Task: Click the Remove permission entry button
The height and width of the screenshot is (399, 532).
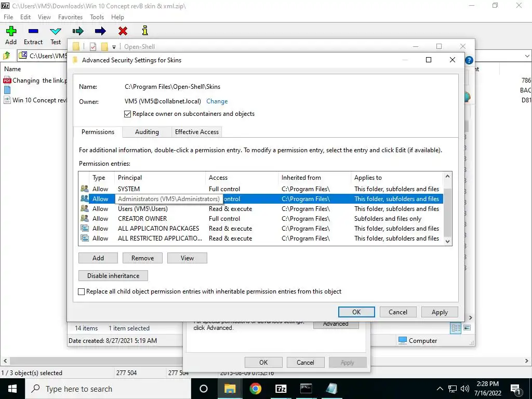Action: (x=142, y=258)
